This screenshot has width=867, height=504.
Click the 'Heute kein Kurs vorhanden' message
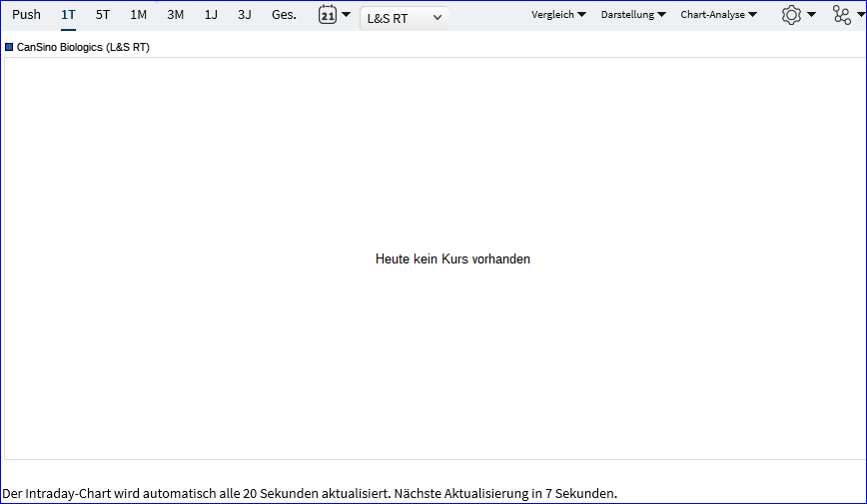click(452, 259)
